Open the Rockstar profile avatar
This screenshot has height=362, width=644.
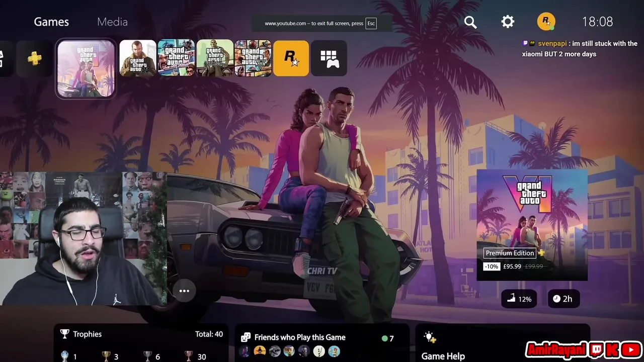tap(546, 22)
